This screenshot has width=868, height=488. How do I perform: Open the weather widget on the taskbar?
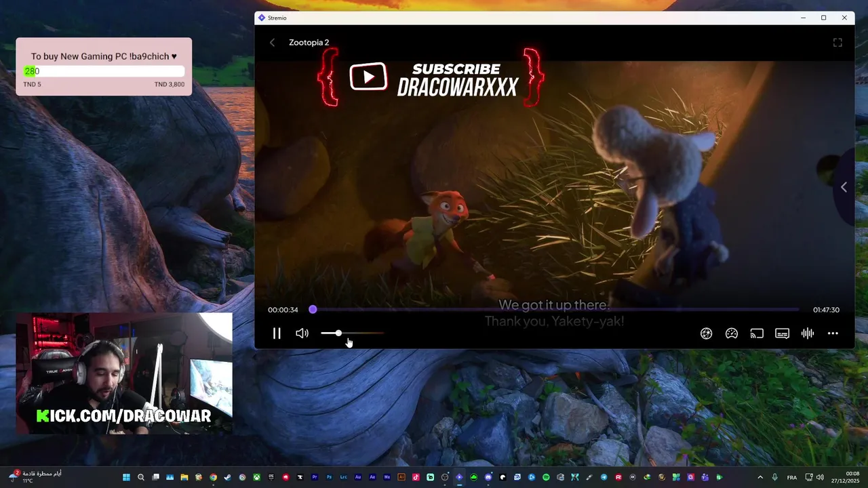pyautogui.click(x=35, y=477)
